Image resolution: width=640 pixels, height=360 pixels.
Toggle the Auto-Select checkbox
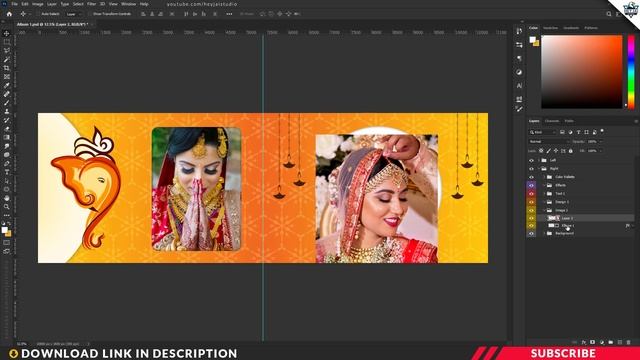coord(38,14)
